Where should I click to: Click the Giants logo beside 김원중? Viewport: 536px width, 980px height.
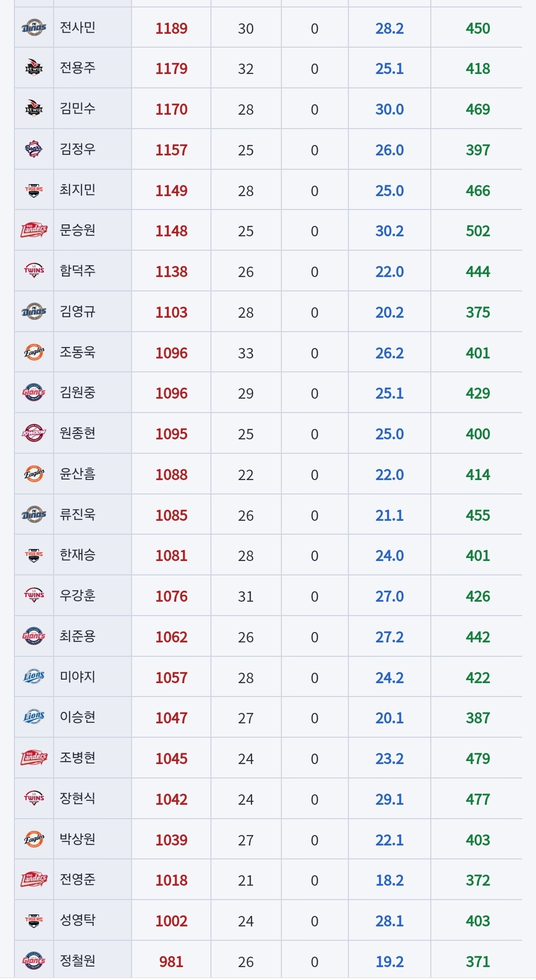pyautogui.click(x=34, y=393)
